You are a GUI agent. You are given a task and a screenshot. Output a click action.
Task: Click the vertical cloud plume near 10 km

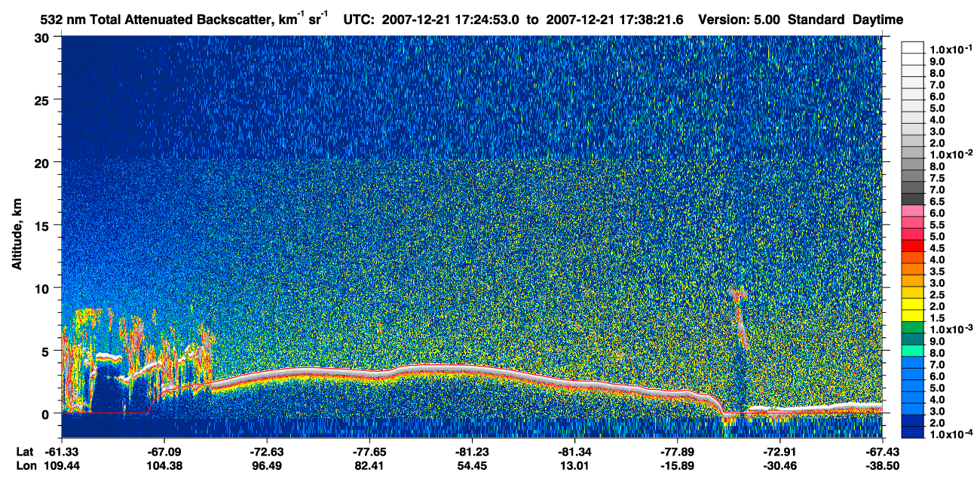739,315
